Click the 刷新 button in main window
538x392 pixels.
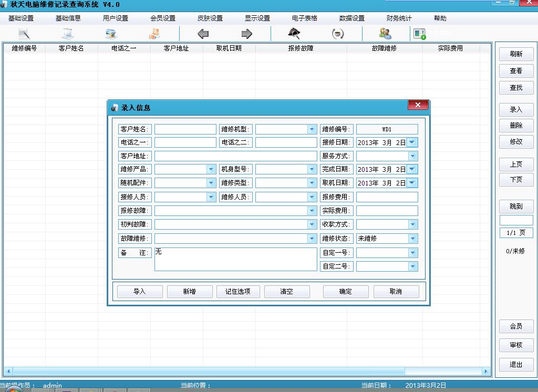click(516, 54)
